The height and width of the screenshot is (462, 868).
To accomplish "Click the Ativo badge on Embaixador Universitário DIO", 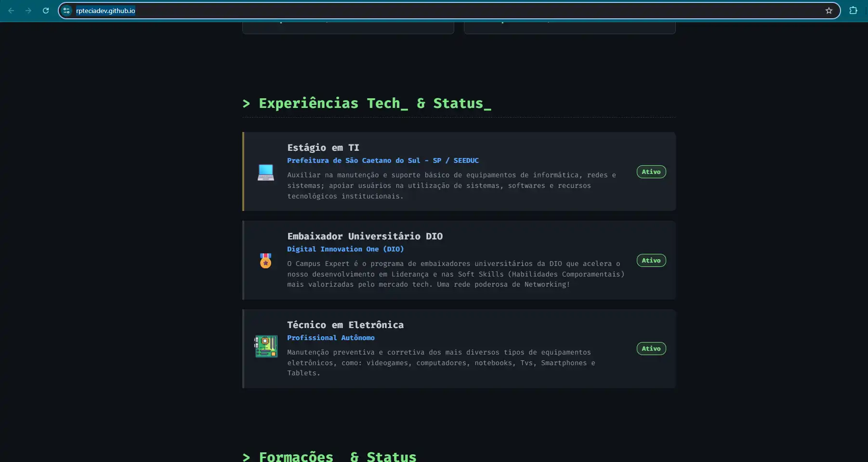I will (651, 261).
